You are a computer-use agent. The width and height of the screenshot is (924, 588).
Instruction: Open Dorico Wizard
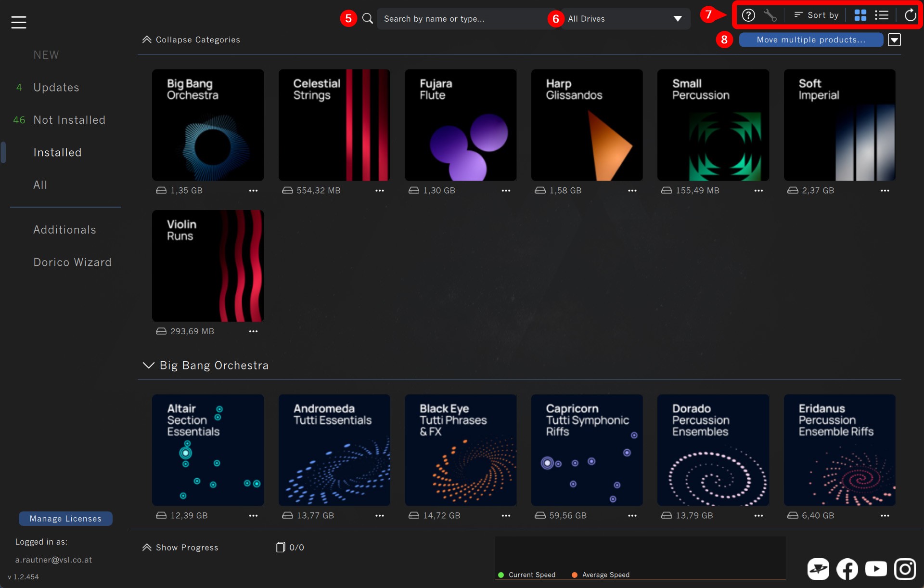pos(72,262)
